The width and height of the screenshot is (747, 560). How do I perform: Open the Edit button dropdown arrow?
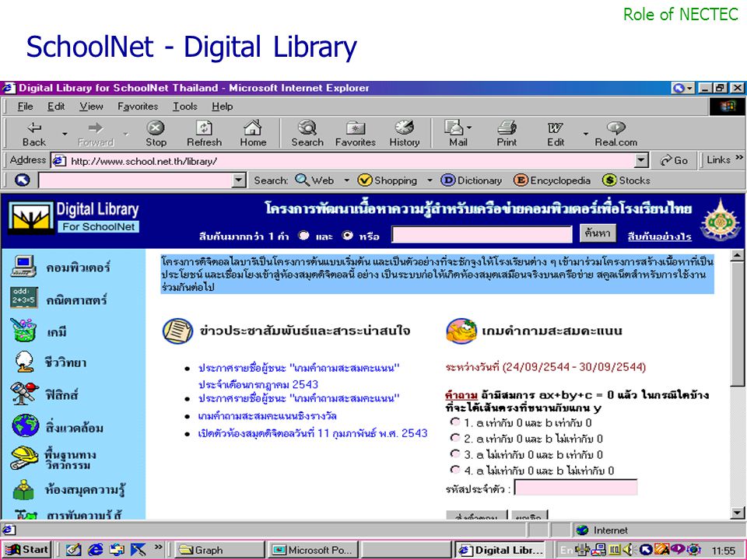pos(585,134)
